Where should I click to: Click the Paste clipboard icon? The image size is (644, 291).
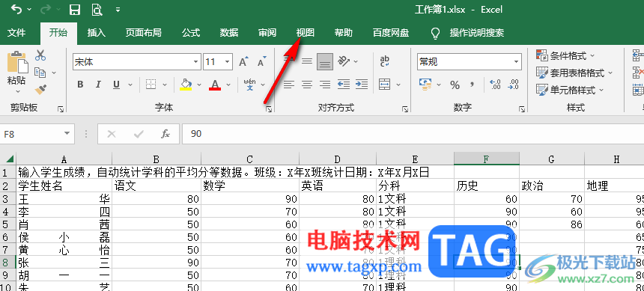[x=17, y=63]
